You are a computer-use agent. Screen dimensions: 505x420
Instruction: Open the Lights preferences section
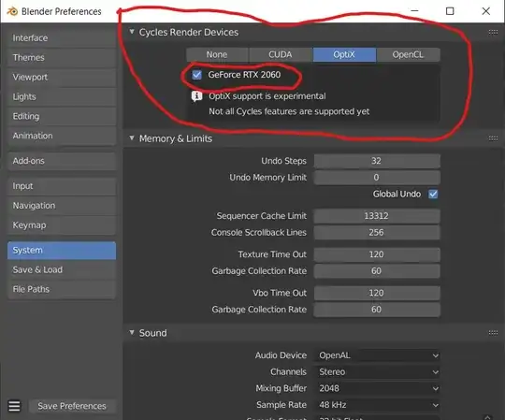pyautogui.click(x=62, y=96)
